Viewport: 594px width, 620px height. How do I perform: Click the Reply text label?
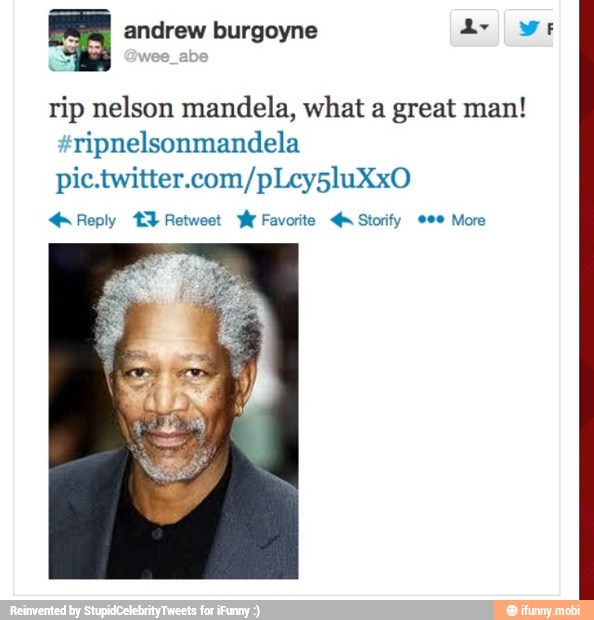coord(96,220)
